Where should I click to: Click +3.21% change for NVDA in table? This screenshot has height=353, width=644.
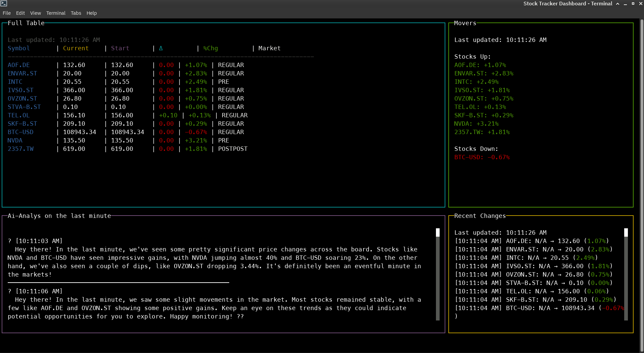pos(196,140)
